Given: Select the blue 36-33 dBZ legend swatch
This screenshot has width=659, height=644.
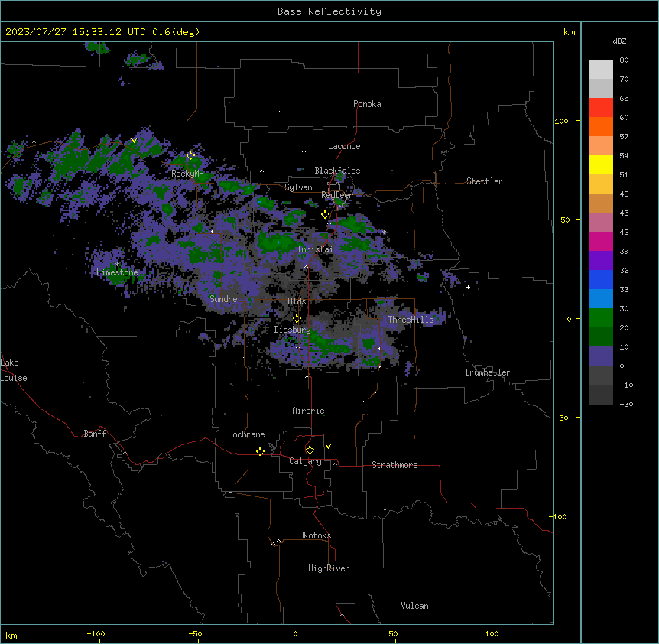Looking at the screenshot, I should click(x=601, y=279).
